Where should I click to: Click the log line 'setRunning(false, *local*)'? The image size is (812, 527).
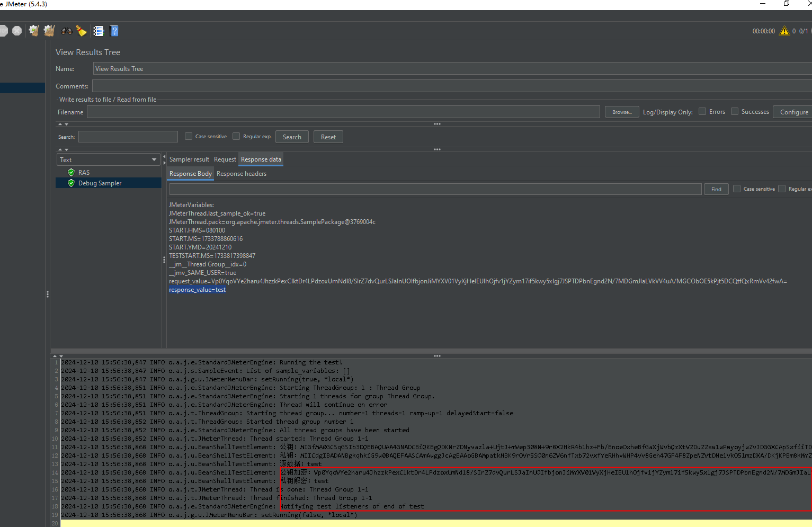(209, 515)
